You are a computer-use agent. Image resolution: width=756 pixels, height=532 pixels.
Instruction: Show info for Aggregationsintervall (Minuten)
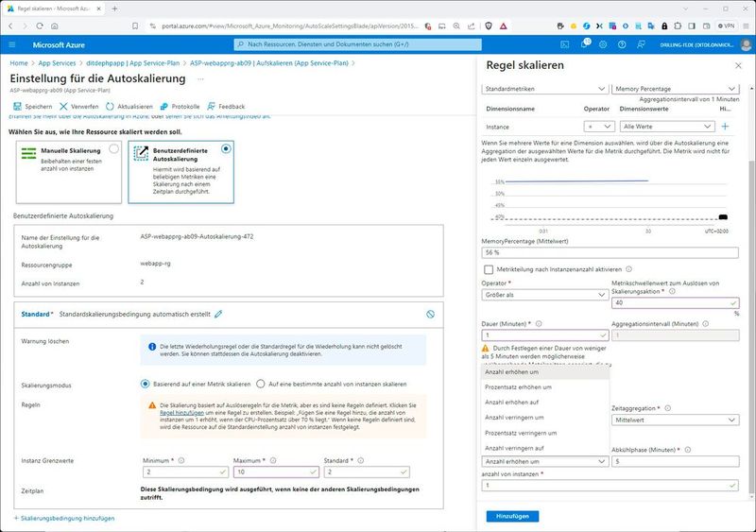tap(705, 323)
